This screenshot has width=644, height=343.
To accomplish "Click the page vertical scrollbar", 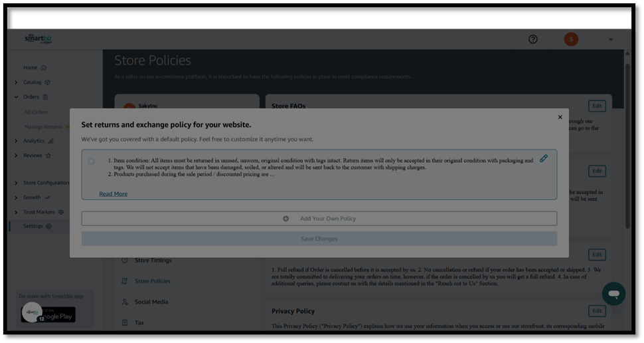I will pos(627,146).
